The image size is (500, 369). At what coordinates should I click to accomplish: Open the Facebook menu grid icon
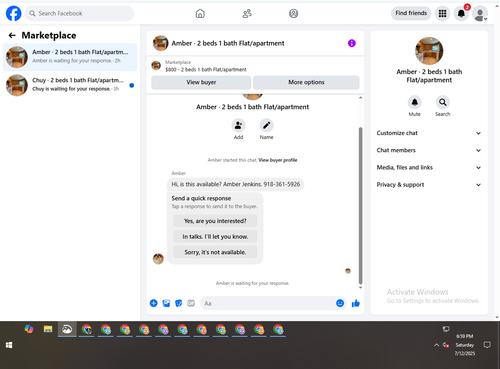coord(442,13)
